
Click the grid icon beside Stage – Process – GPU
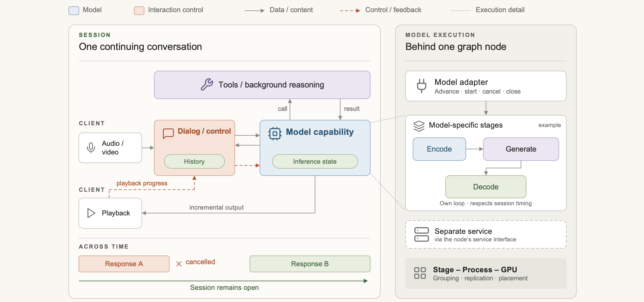[x=420, y=273]
